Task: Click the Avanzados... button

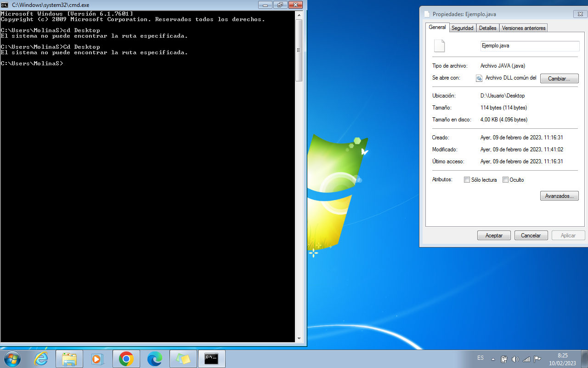Action: (x=559, y=196)
